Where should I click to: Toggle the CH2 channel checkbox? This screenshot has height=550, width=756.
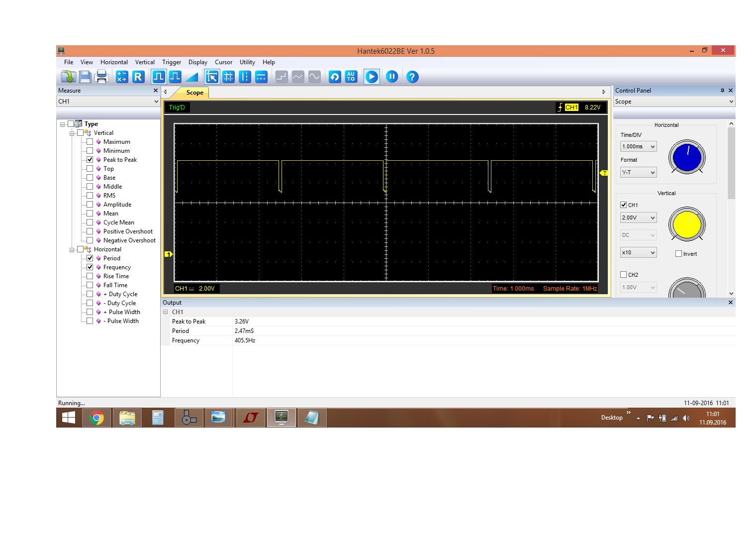pyautogui.click(x=624, y=275)
